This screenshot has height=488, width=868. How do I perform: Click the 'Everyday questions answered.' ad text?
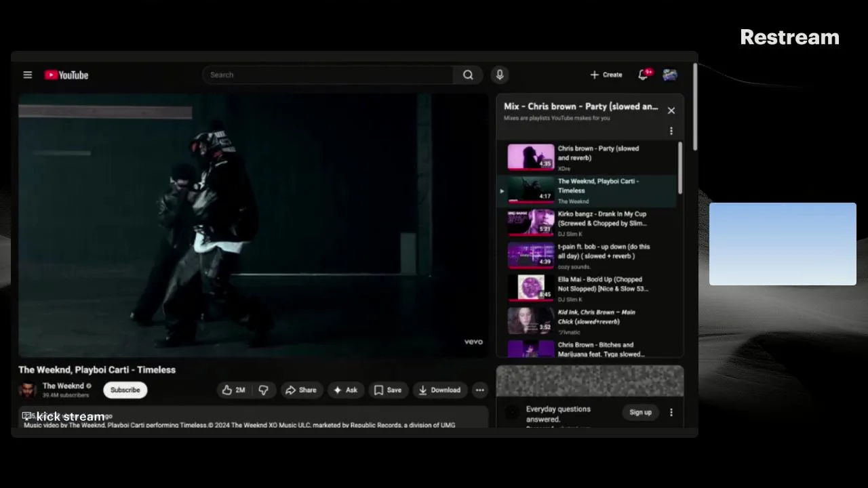(558, 414)
